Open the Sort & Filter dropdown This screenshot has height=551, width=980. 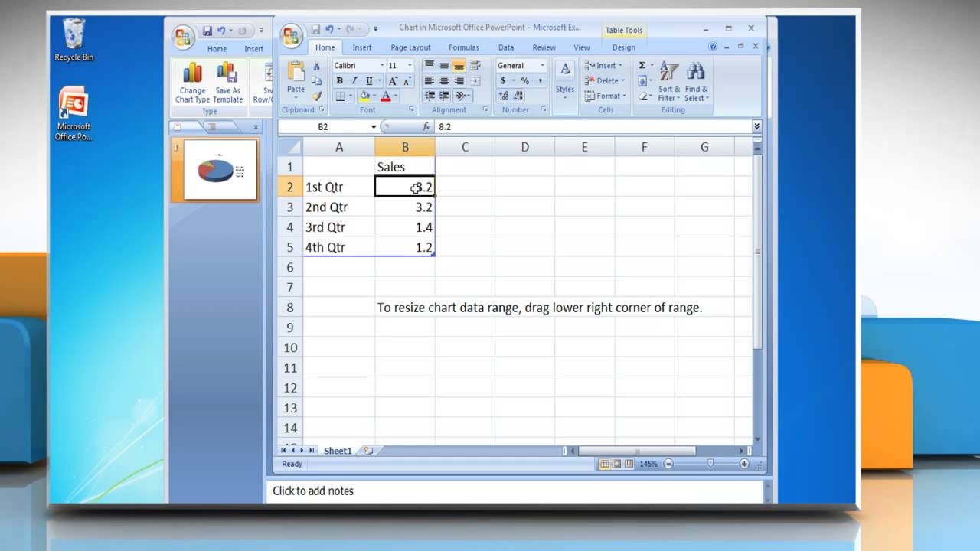pos(669,81)
